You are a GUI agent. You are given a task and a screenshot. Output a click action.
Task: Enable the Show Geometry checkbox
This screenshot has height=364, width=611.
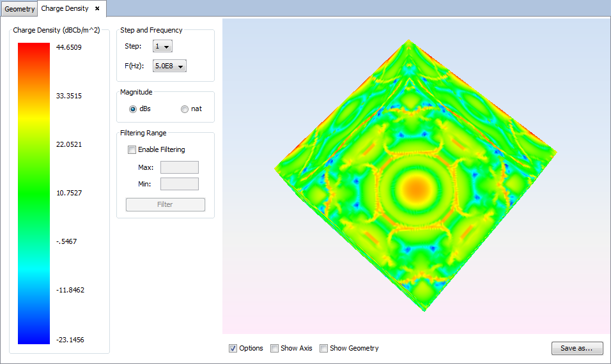pyautogui.click(x=323, y=348)
